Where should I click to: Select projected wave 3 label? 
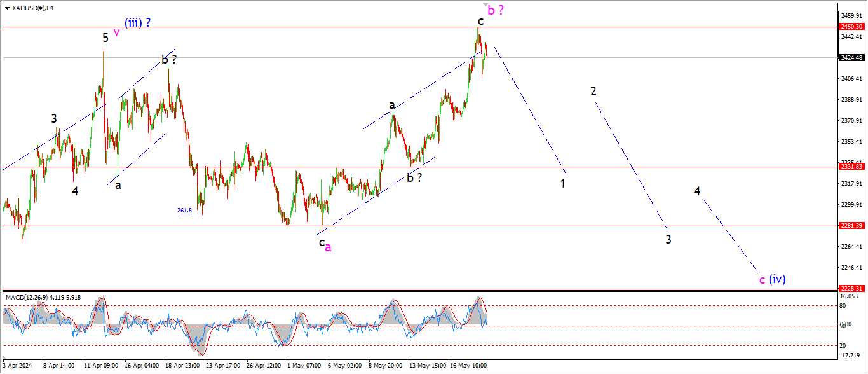[668, 239]
